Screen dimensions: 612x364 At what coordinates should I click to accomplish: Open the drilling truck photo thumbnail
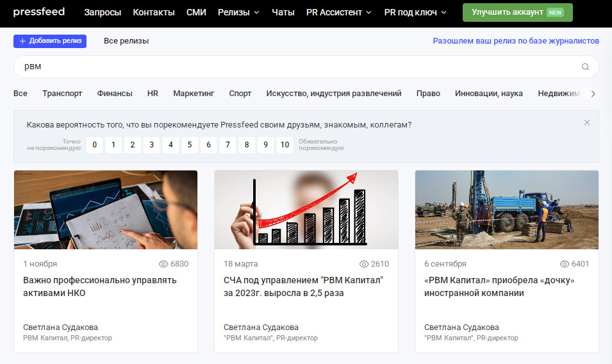click(507, 210)
